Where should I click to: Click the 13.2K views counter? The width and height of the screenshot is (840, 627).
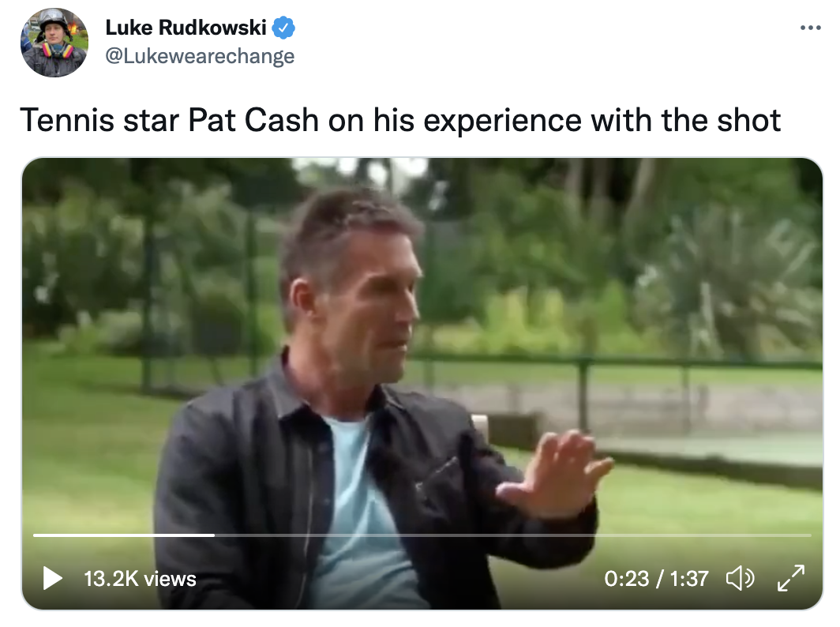(x=140, y=579)
